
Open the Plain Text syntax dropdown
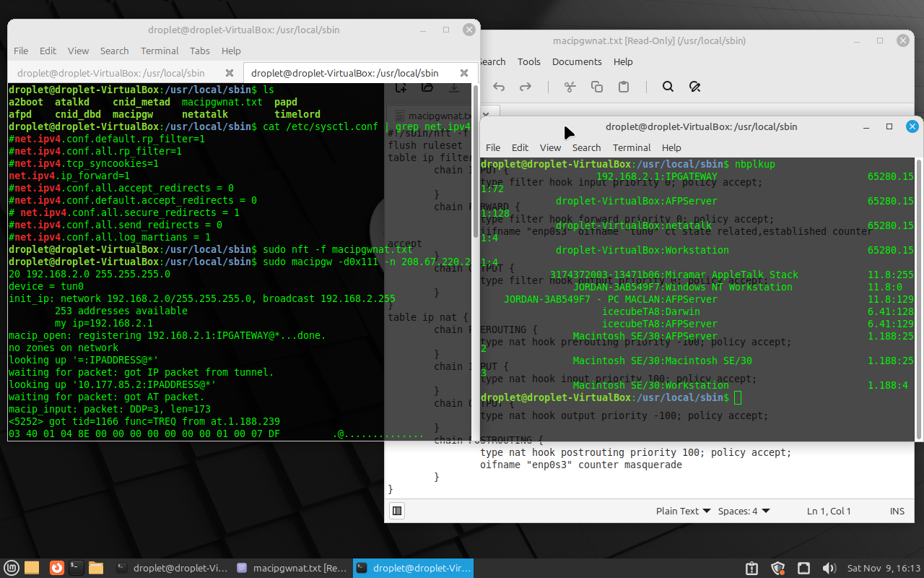point(683,511)
